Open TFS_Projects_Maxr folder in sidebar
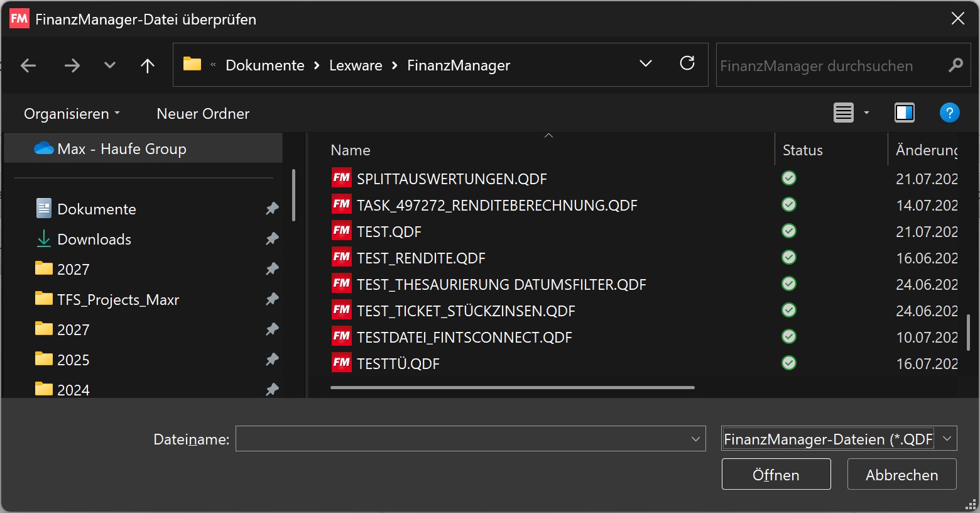 click(118, 299)
